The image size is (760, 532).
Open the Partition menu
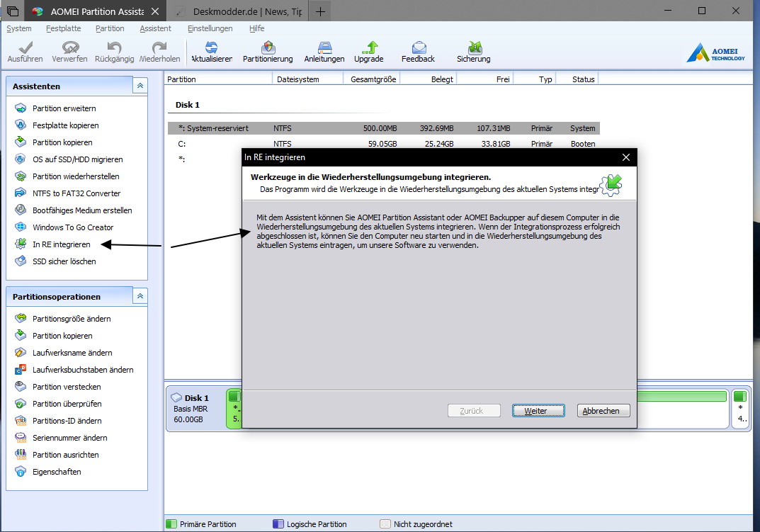pos(110,28)
